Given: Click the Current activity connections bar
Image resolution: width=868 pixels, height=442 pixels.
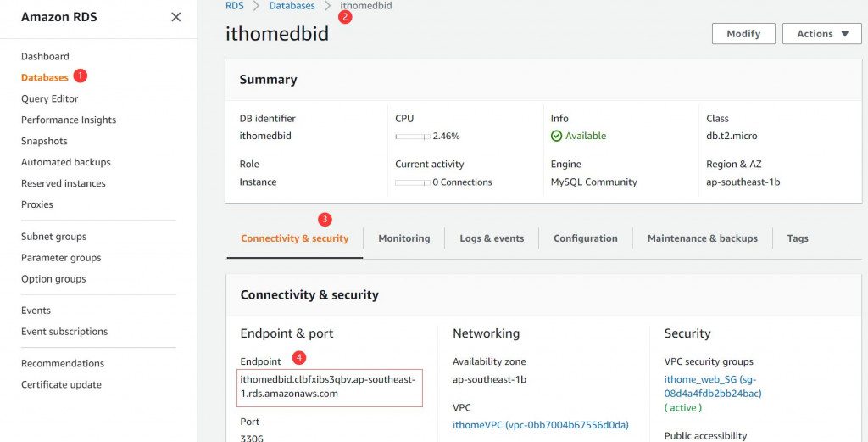Looking at the screenshot, I should coord(413,182).
